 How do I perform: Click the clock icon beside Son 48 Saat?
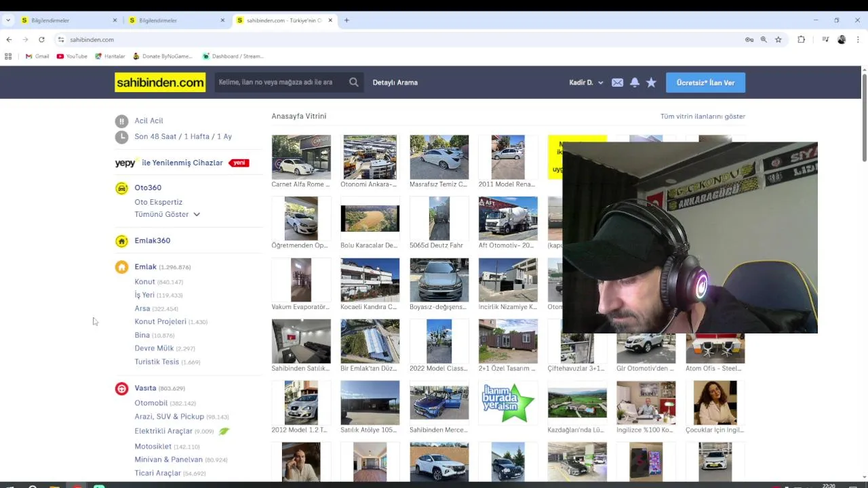pos(121,137)
